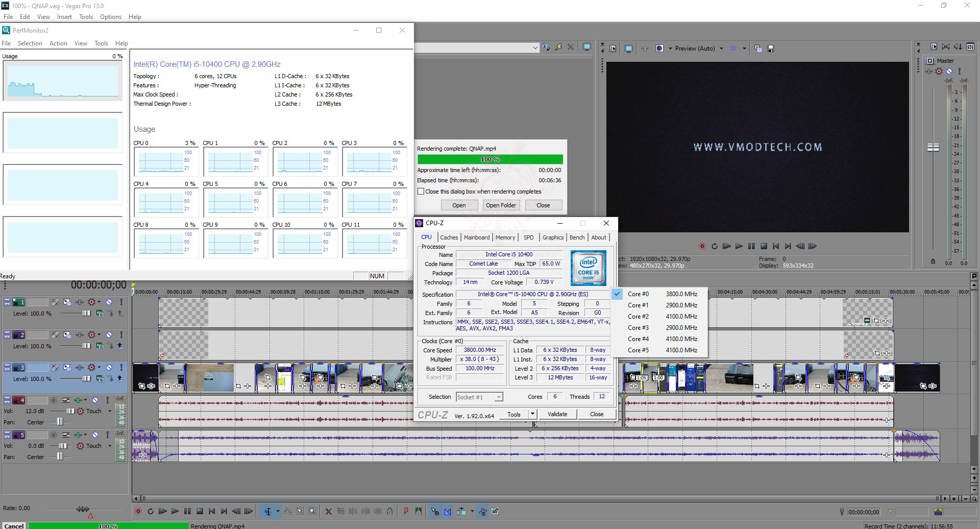
Task: Click the red X Delete icon in timeline toolbar
Action: pos(328,511)
